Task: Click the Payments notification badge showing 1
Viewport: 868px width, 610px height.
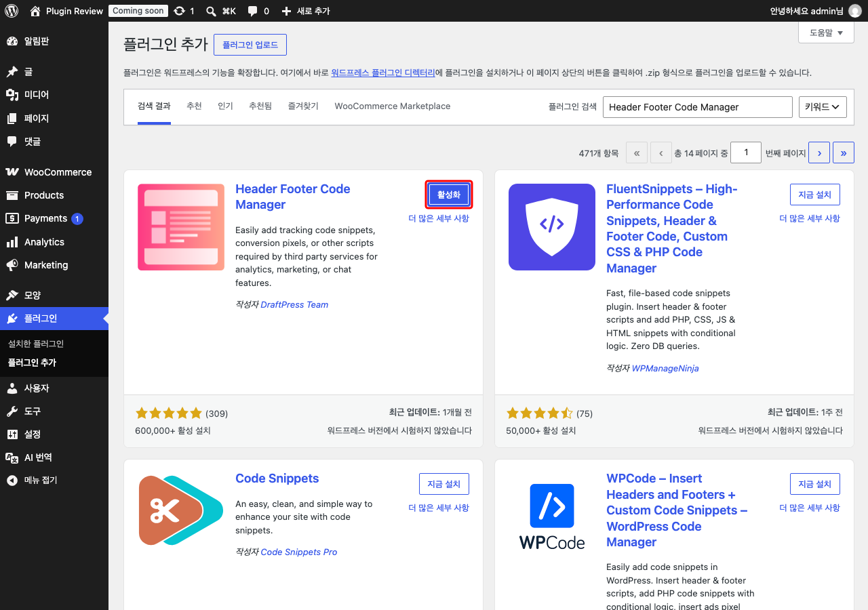Action: tap(77, 218)
